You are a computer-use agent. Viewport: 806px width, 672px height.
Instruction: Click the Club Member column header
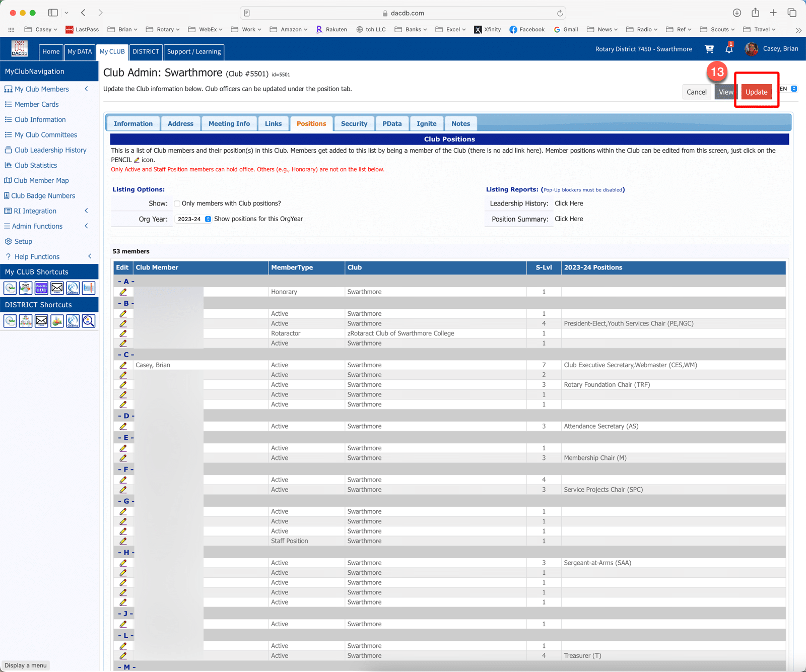200,267
